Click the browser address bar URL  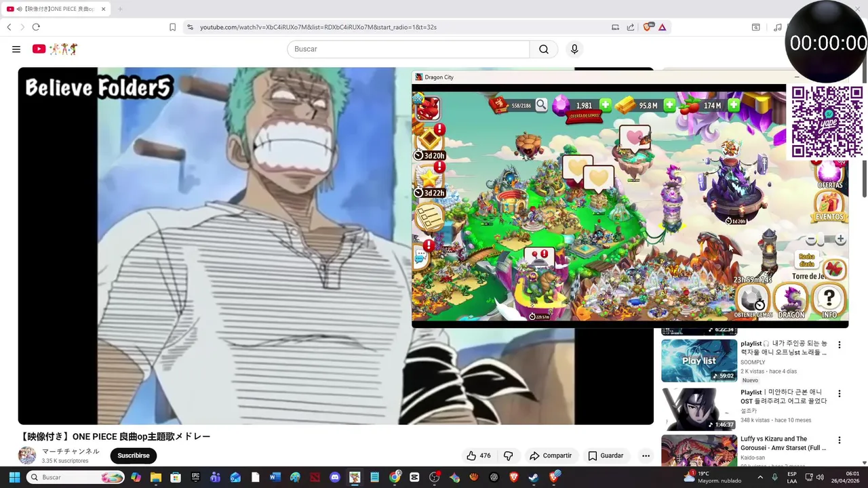point(318,27)
